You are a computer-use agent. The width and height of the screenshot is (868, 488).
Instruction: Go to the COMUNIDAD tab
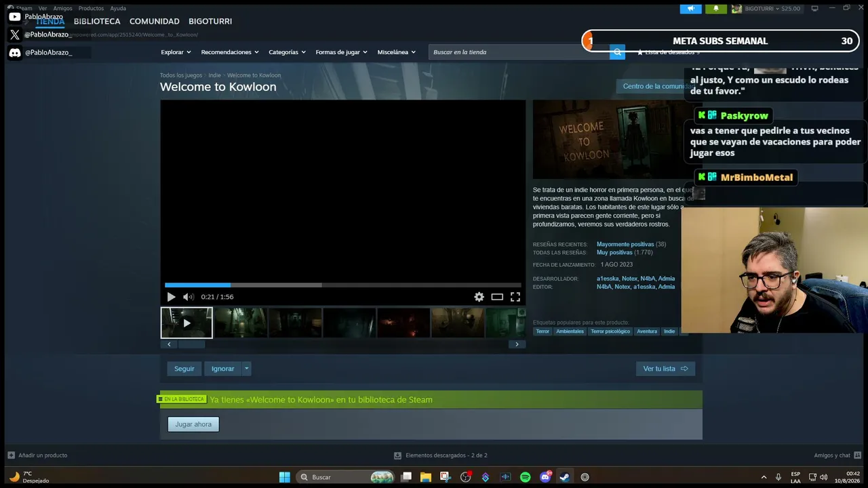click(155, 22)
